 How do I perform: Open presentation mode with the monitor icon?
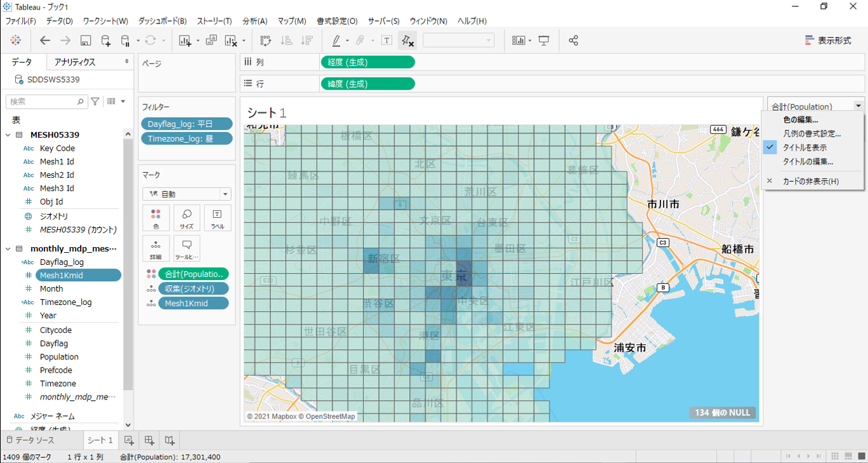tap(544, 41)
